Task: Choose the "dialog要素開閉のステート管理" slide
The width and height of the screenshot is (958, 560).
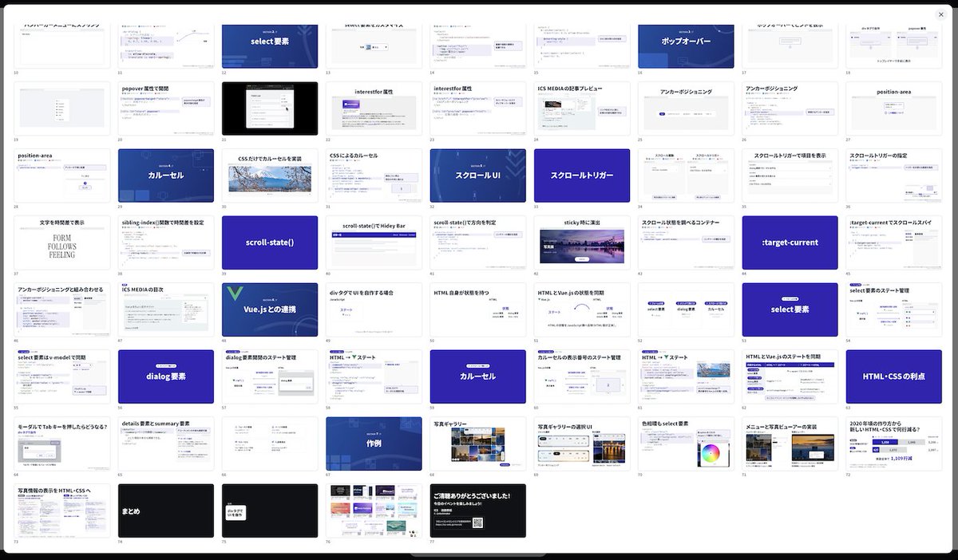Action: point(270,377)
